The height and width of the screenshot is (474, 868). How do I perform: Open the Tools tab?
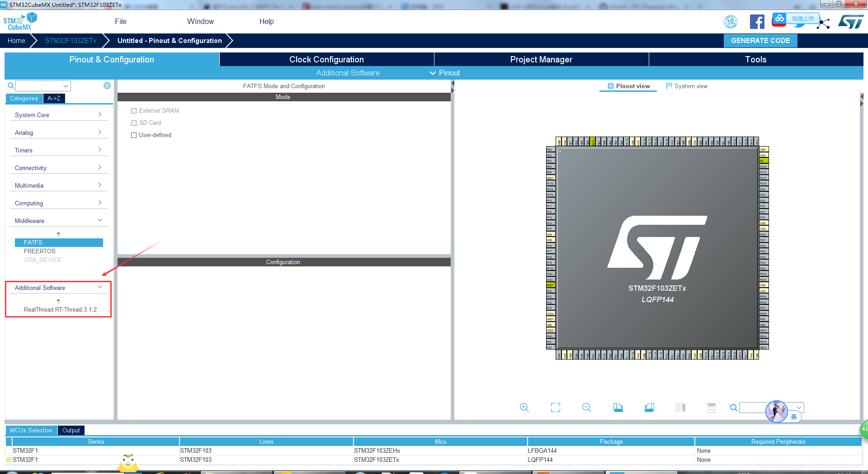[756, 59]
